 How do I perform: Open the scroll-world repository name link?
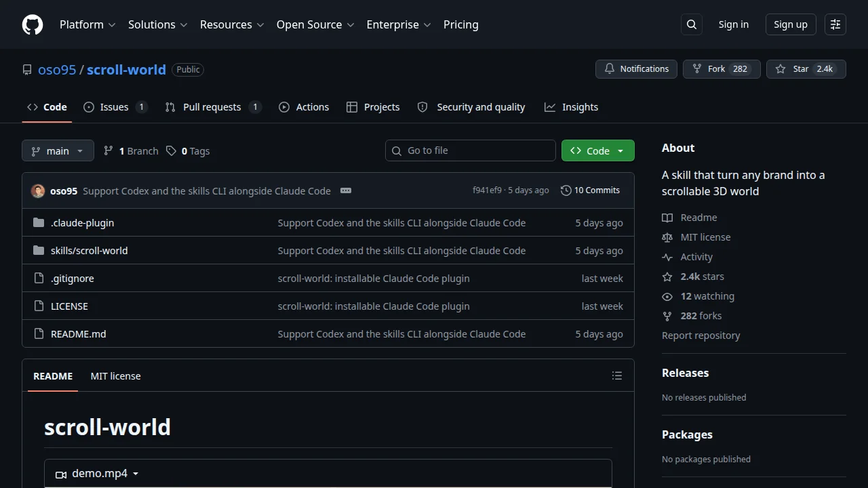pyautogui.click(x=127, y=69)
